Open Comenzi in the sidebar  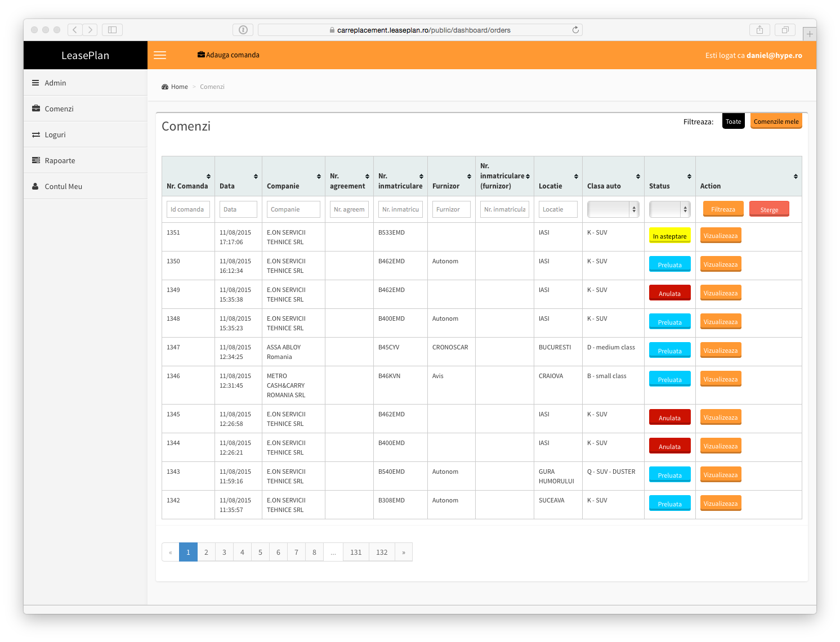tap(86, 109)
